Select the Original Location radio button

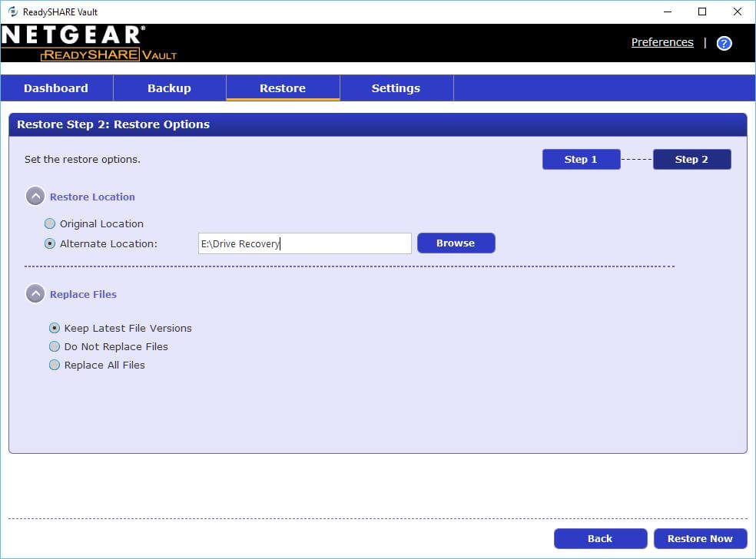pyautogui.click(x=50, y=224)
